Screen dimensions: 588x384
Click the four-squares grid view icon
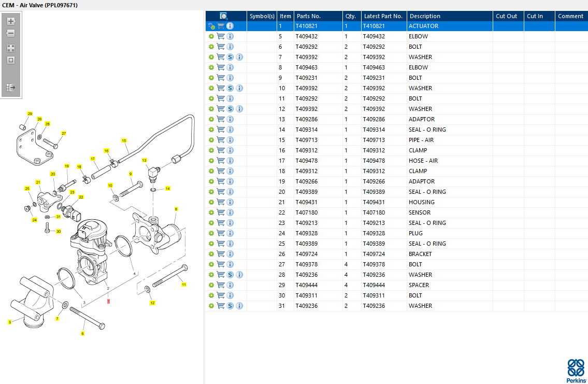click(11, 48)
